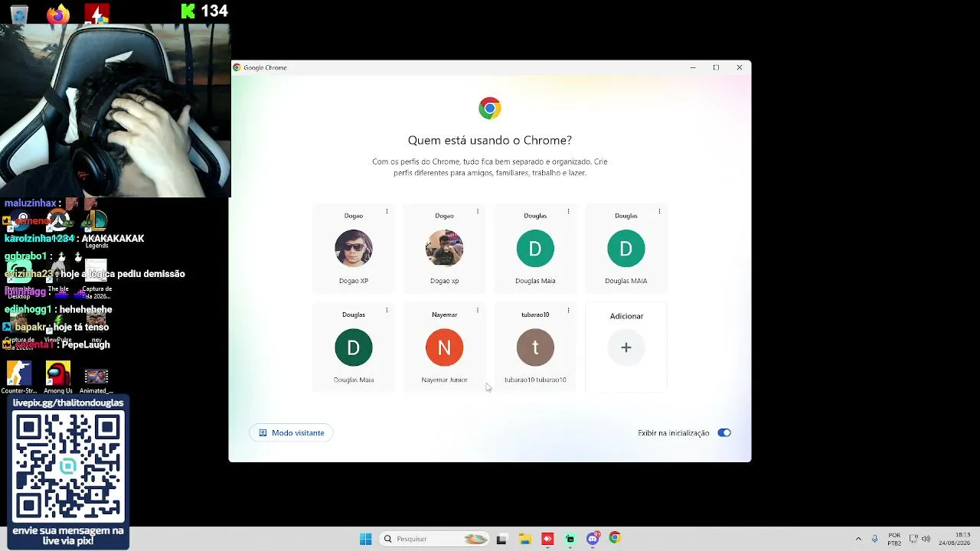980x551 pixels.
Task: Show hidden system tray icons
Action: coord(858,539)
